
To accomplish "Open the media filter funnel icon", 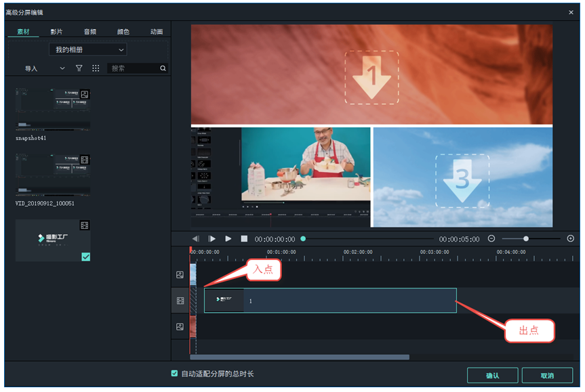I will point(79,68).
